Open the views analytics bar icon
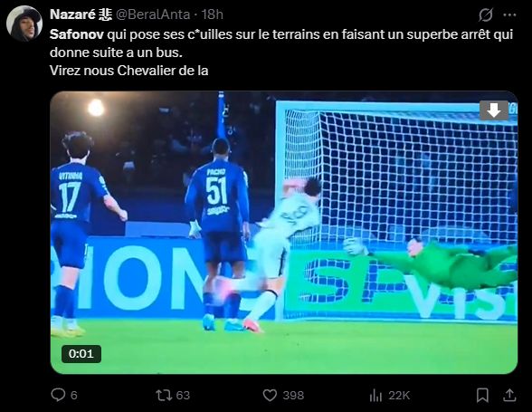 375,395
